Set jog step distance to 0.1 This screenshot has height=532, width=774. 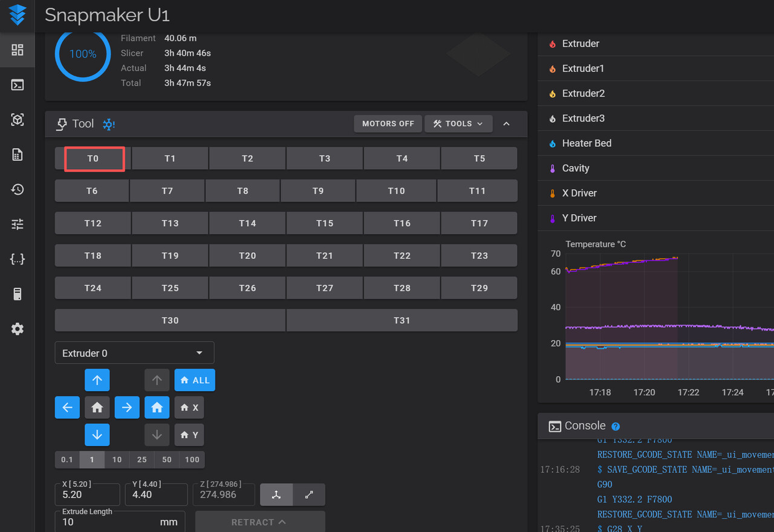pos(67,459)
